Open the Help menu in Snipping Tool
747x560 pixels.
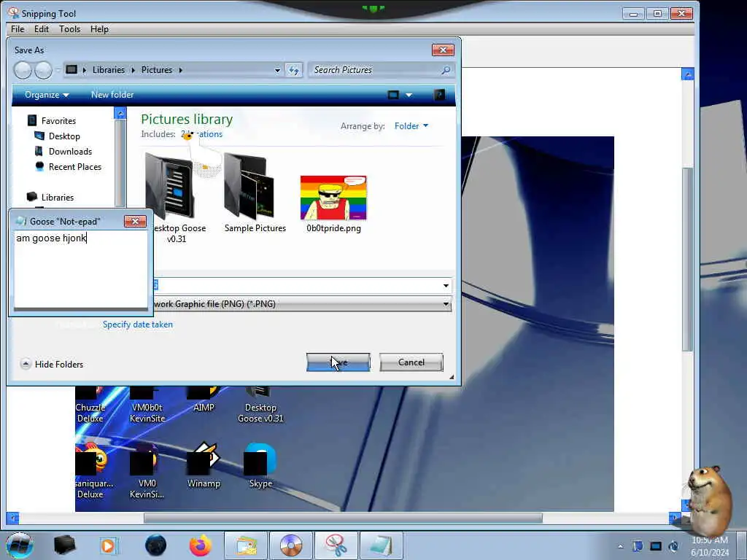click(x=99, y=29)
